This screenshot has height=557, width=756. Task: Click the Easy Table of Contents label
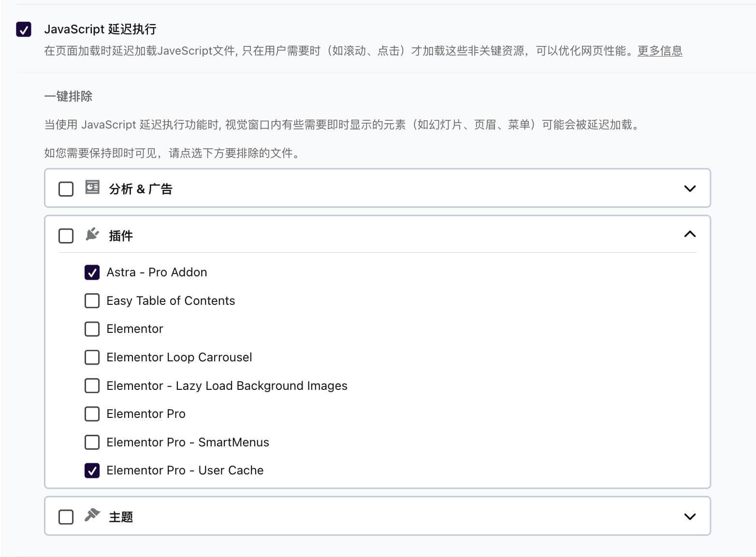tap(171, 300)
